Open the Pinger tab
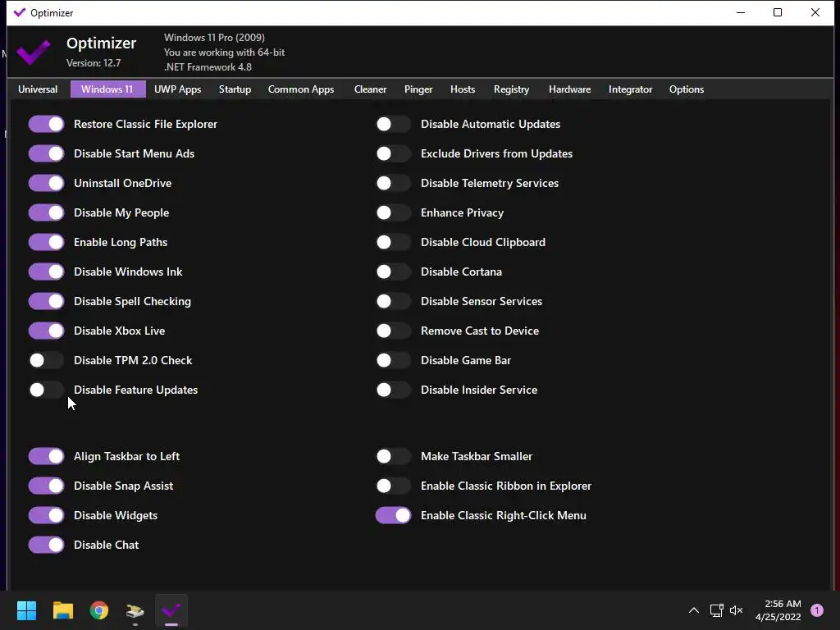 pyautogui.click(x=418, y=89)
